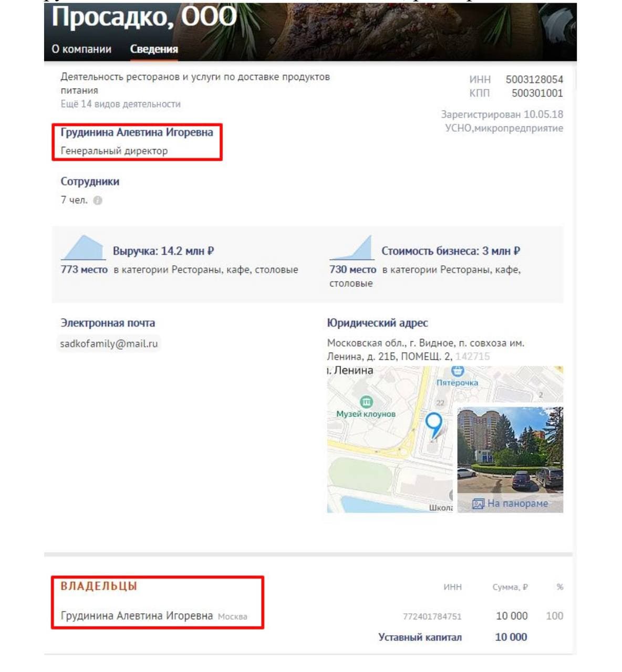Click info icon next to 7 чел.
The image size is (622, 672).
[x=98, y=201]
